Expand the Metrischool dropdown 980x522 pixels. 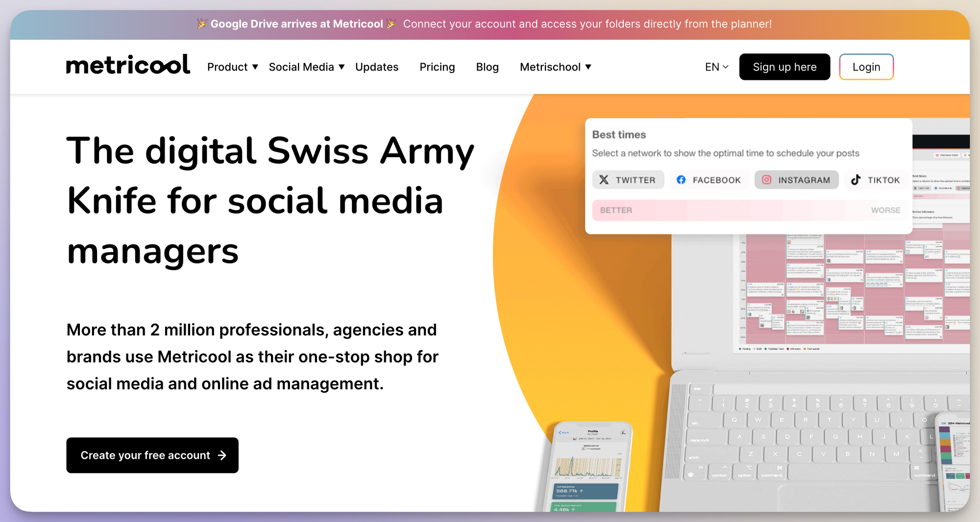[556, 67]
